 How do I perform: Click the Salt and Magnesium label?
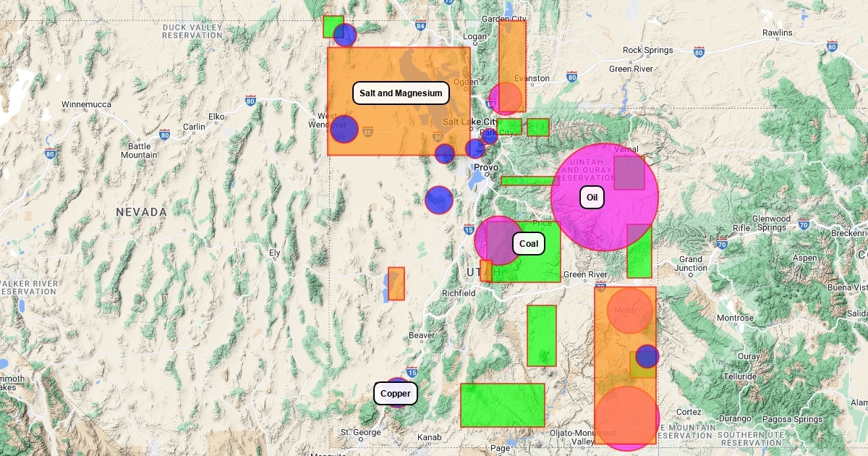[401, 93]
